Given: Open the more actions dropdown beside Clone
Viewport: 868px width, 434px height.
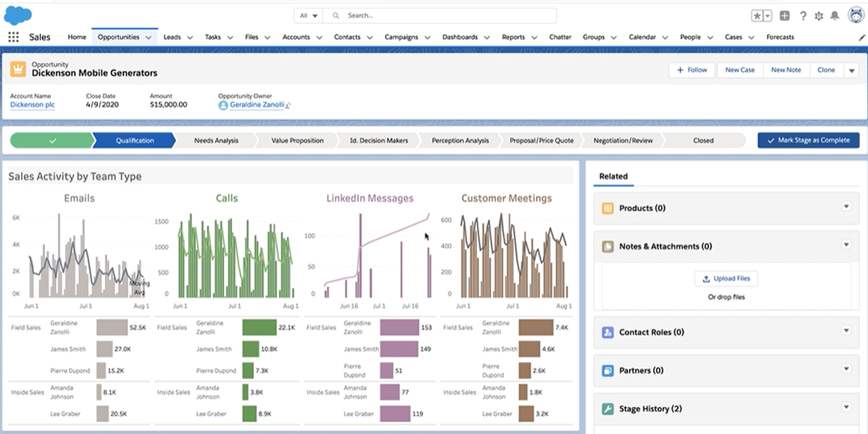Looking at the screenshot, I should [x=851, y=70].
